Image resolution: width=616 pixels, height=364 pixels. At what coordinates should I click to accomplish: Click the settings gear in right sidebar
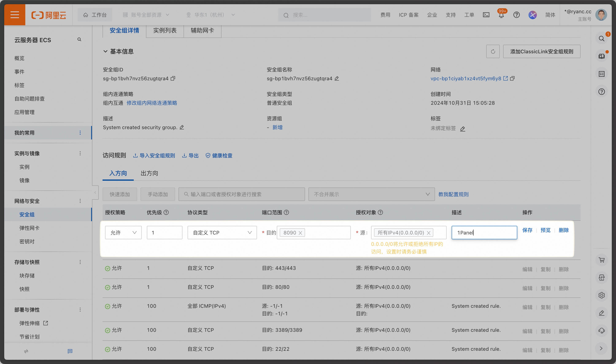pos(601,295)
